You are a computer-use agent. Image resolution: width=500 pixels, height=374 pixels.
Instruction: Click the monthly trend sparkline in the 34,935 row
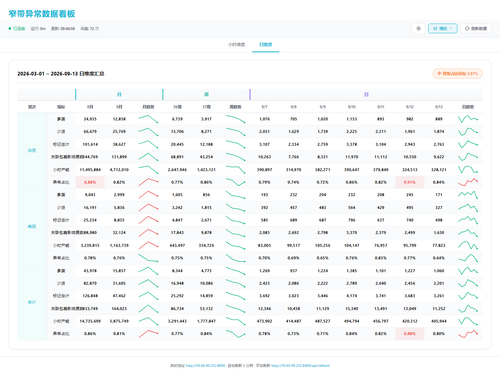[148, 119]
